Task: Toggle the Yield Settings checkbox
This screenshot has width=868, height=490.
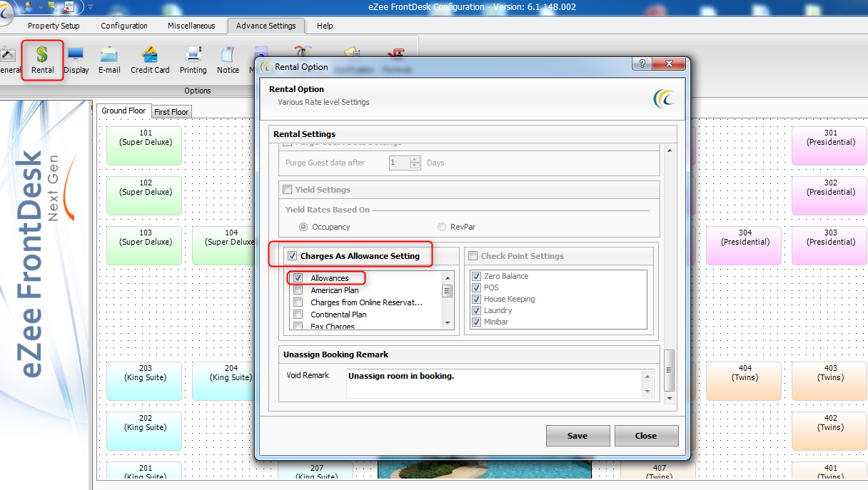Action: coord(288,190)
